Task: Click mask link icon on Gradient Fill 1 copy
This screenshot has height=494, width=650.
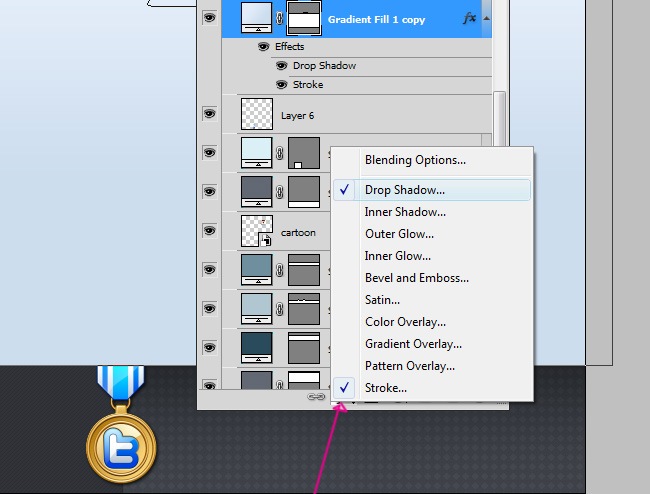Action: click(x=280, y=18)
